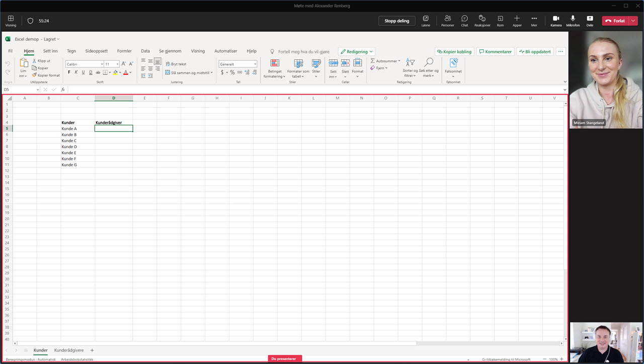Toggle italic formatting
This screenshot has height=364, width=644.
pyautogui.click(x=76, y=72)
